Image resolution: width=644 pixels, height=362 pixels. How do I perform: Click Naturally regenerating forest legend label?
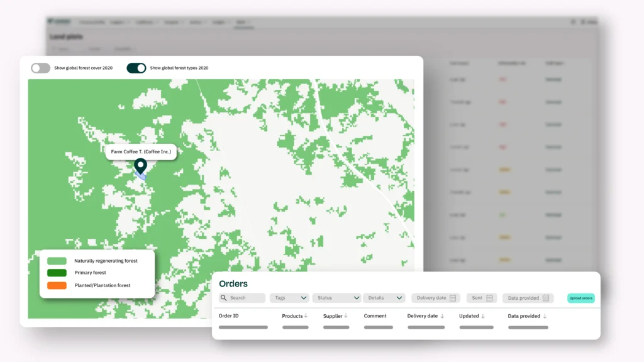point(106,261)
